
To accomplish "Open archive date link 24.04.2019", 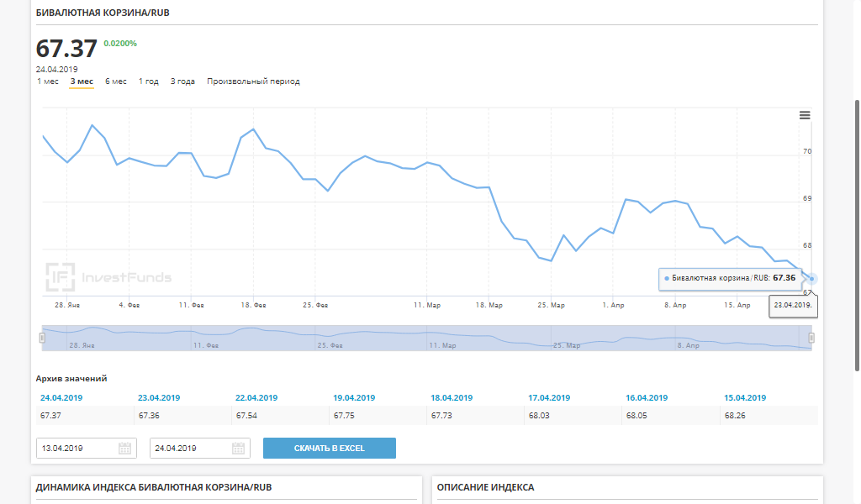I will (61, 397).
